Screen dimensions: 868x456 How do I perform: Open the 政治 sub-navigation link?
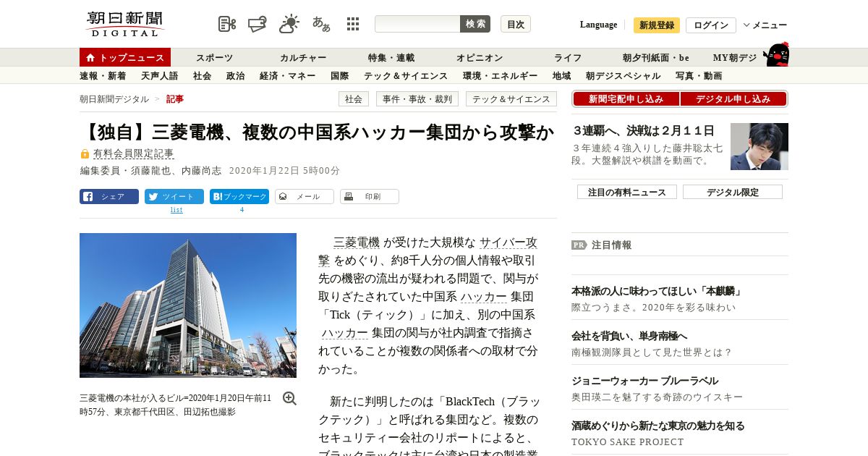click(235, 75)
